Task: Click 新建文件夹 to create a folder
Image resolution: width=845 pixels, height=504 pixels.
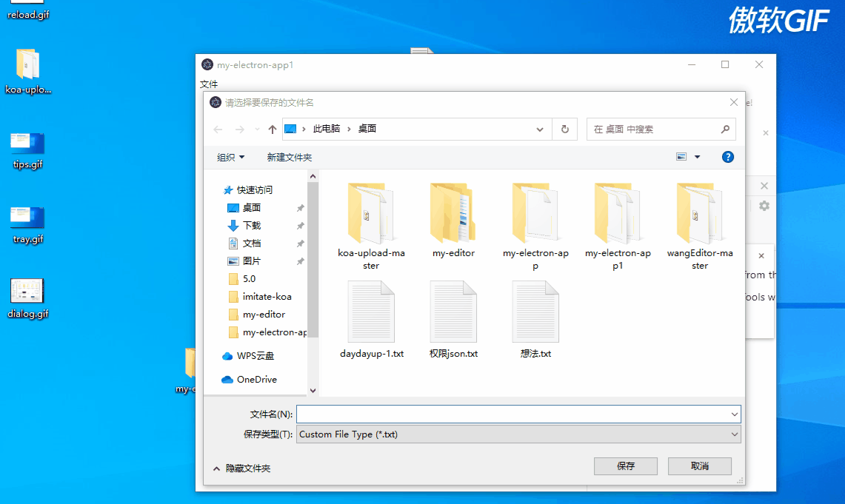Action: (x=288, y=157)
